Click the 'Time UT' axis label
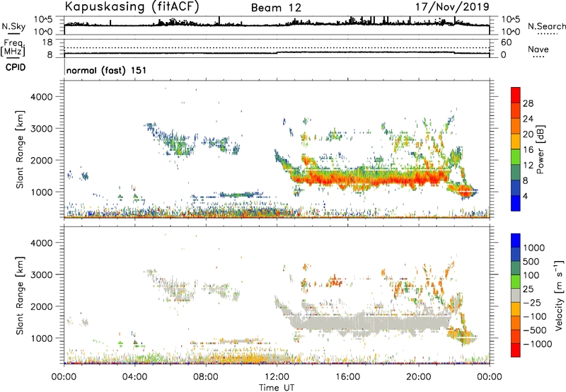The image size is (566, 392). (277, 388)
